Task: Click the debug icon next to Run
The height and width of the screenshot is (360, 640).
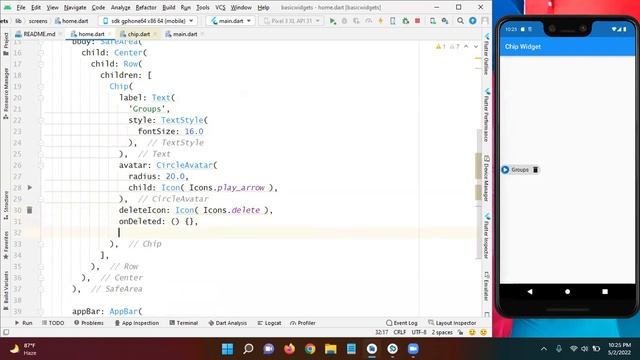Action: 344,21
